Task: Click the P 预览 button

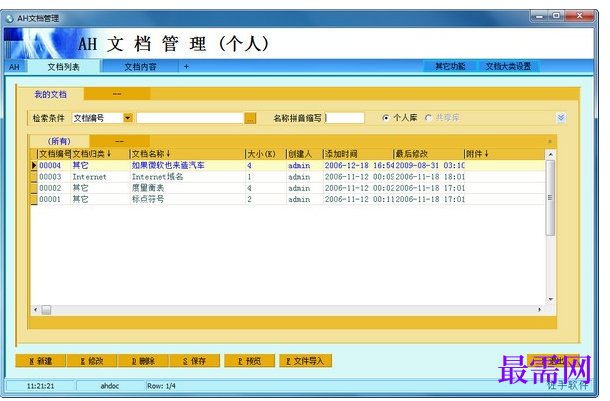Action: [249, 361]
